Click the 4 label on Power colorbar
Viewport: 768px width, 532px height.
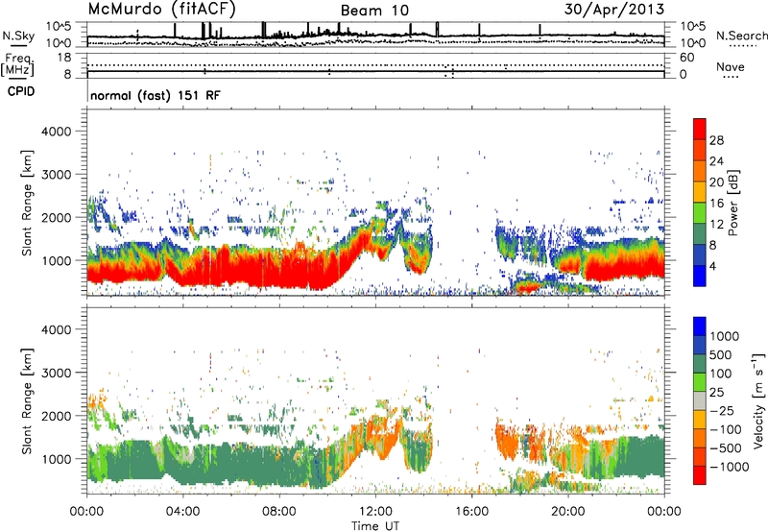[x=712, y=266]
